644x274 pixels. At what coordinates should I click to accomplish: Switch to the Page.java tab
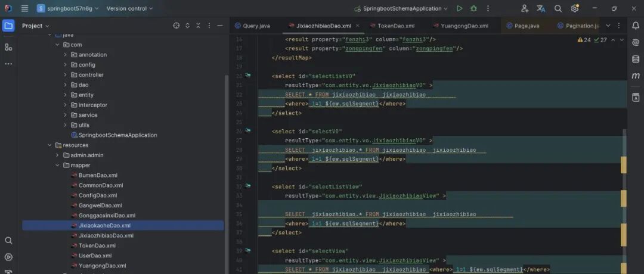click(x=523, y=26)
